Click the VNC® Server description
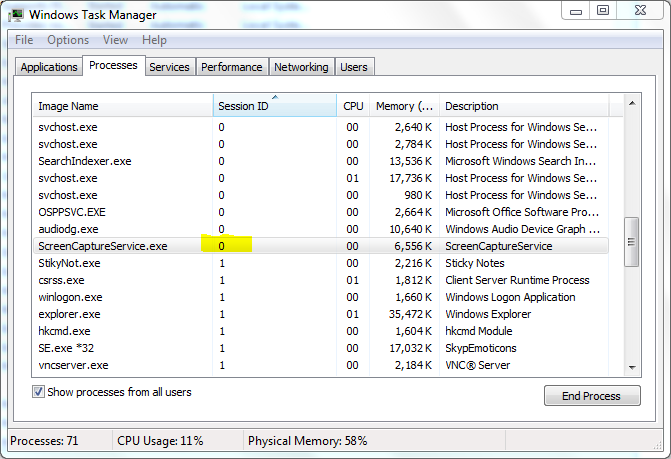This screenshot has height=459, width=671. 478,365
